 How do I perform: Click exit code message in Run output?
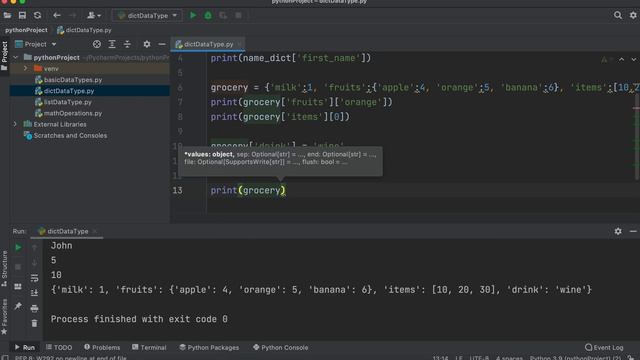pyautogui.click(x=139, y=319)
